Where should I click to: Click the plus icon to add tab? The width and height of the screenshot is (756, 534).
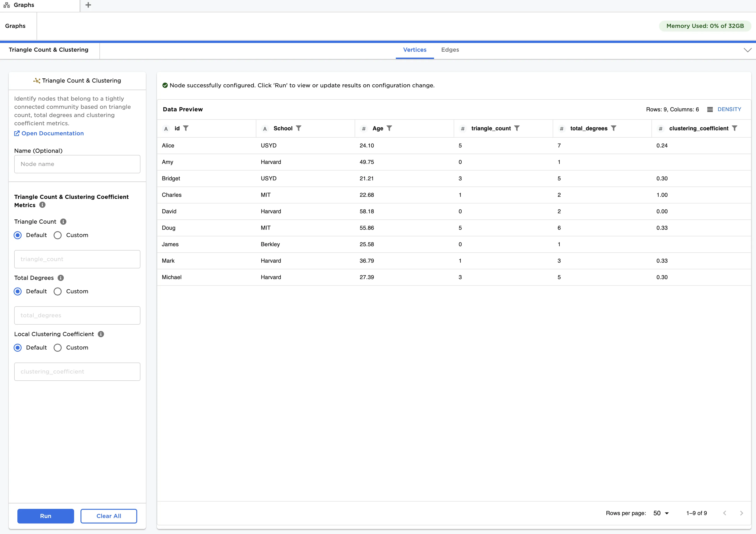[x=88, y=5]
